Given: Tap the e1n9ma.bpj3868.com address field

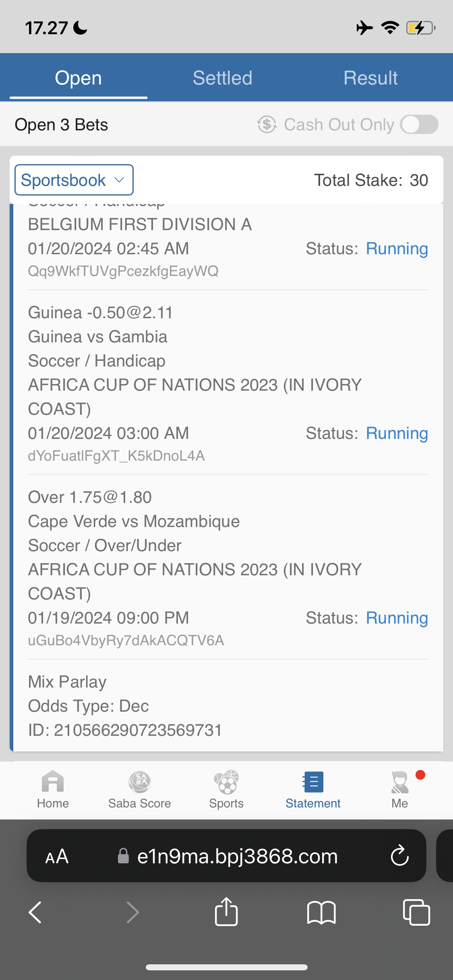Looking at the screenshot, I should [237, 856].
